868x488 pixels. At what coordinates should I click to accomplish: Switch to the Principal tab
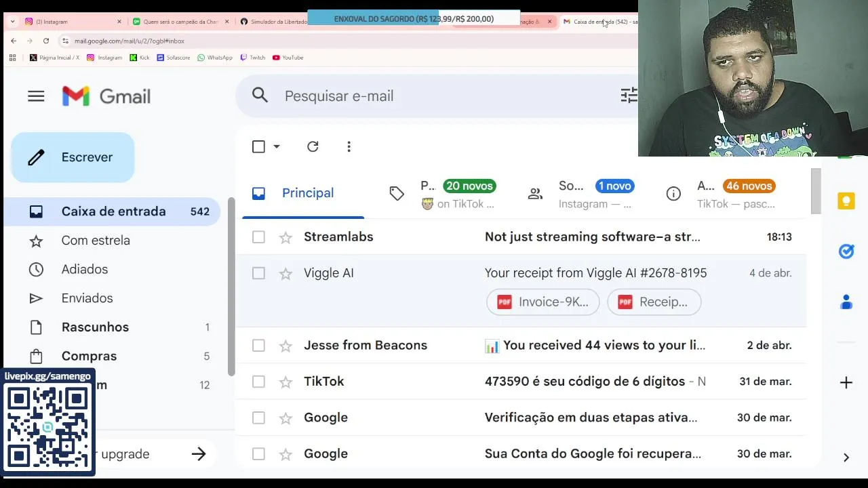(303, 194)
